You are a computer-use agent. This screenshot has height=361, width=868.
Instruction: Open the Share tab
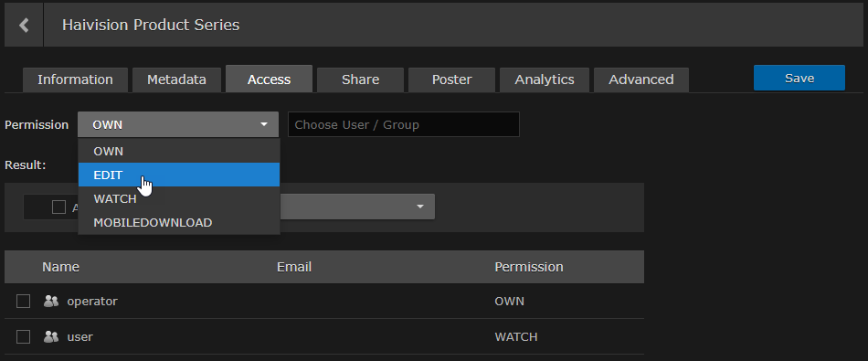pyautogui.click(x=360, y=80)
